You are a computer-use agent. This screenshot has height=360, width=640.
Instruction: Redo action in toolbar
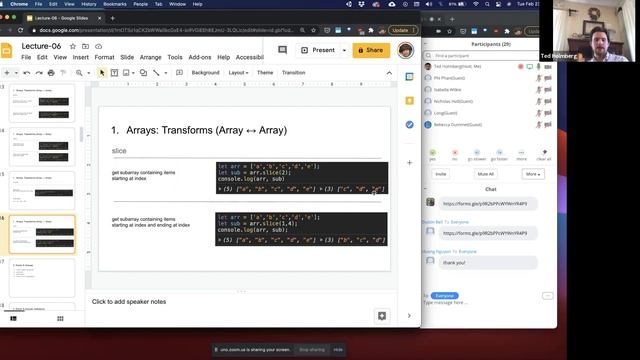pos(39,73)
